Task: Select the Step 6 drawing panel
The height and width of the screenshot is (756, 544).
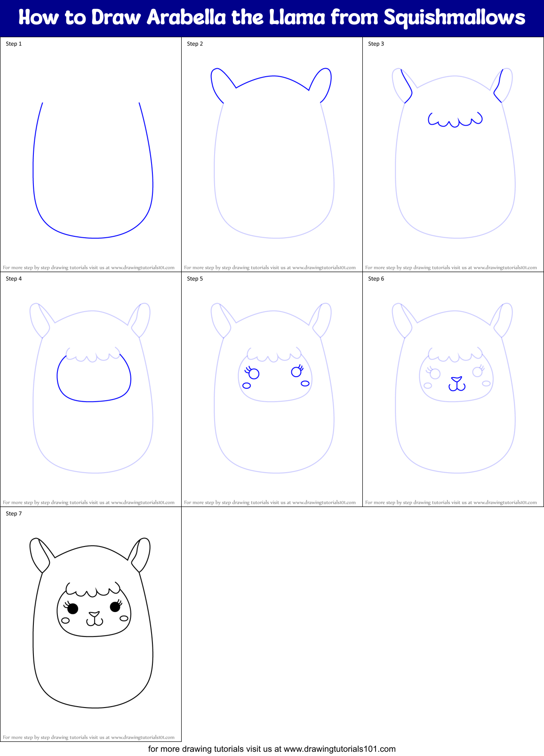Action: pos(453,389)
